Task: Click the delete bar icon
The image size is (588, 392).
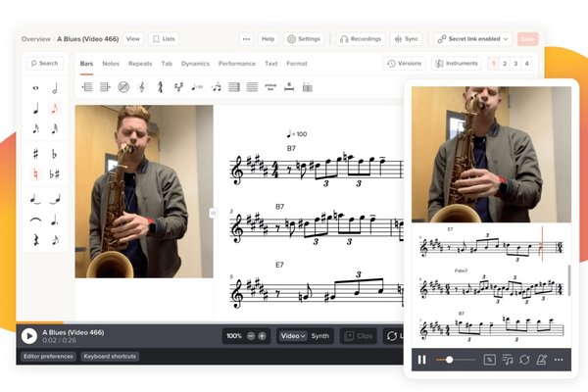Action: pos(123,87)
